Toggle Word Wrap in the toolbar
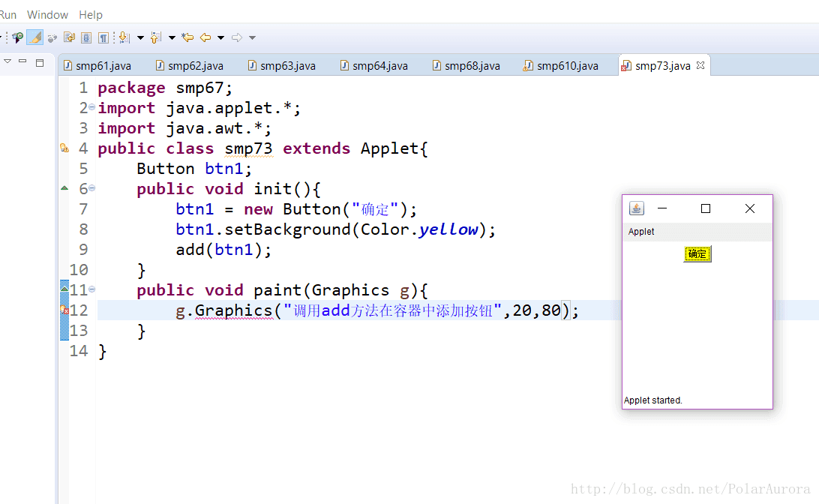Screen dimensions: 819x504 click(x=70, y=37)
